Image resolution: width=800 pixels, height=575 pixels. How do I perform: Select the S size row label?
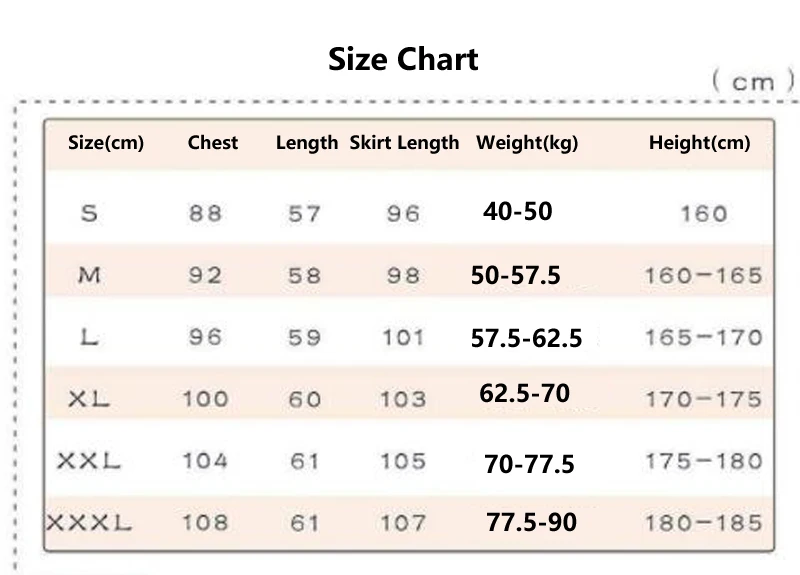click(x=89, y=213)
